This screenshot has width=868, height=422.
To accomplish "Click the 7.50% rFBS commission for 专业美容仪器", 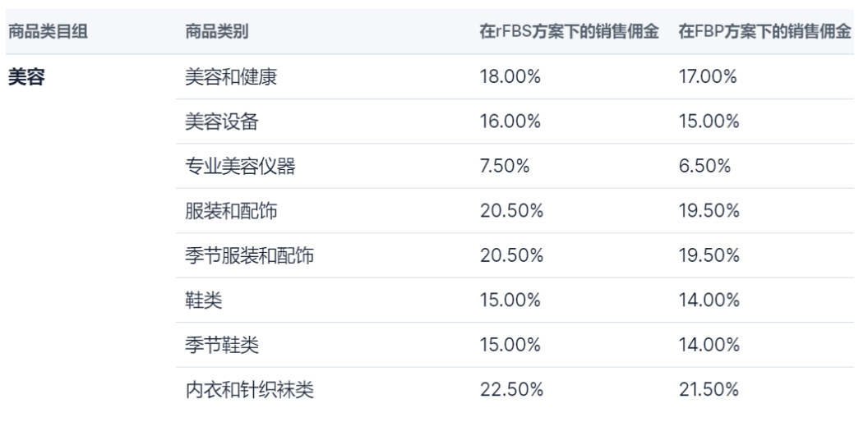I will [506, 167].
